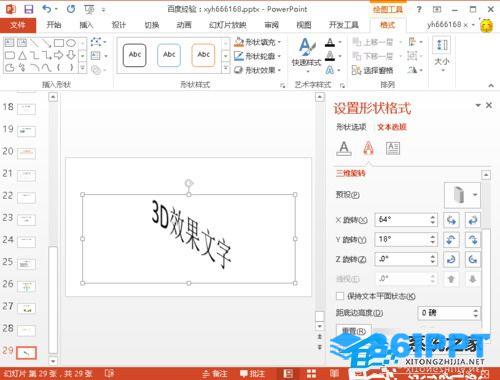Apply the first black outline Abc style
Screen dimensions: 500x380
(135, 55)
